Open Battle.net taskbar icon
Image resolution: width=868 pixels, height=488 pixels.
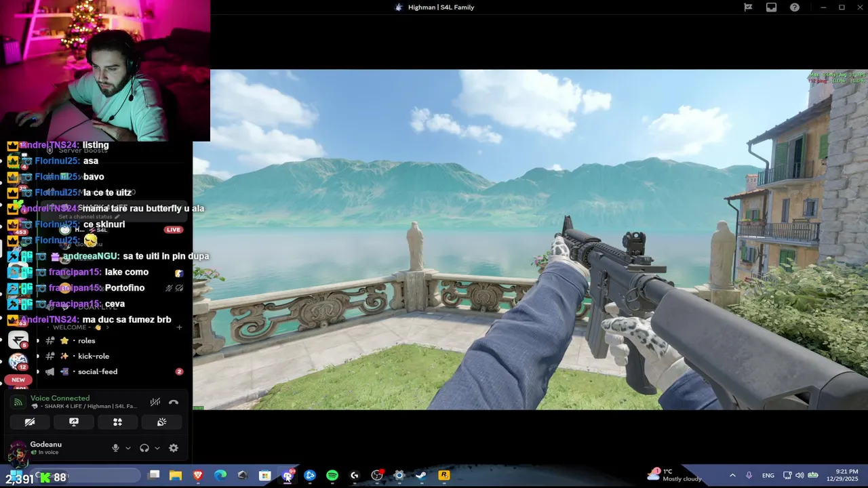[310, 476]
